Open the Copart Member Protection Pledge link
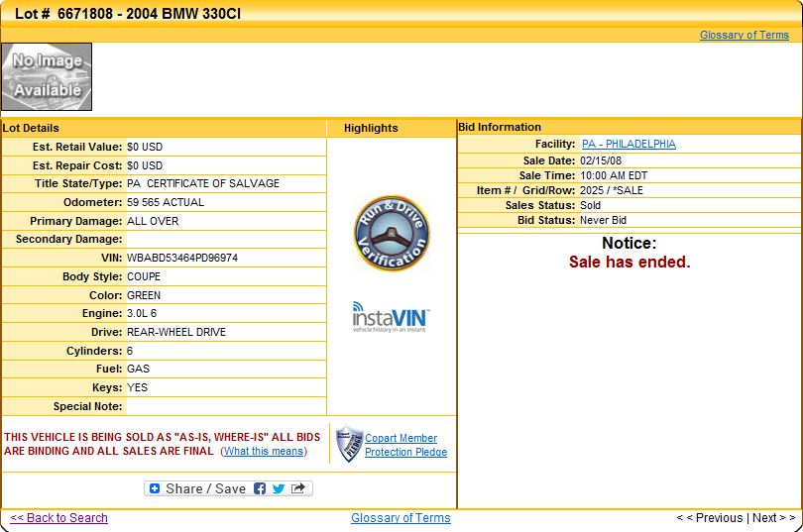This screenshot has width=803, height=532. click(x=405, y=445)
